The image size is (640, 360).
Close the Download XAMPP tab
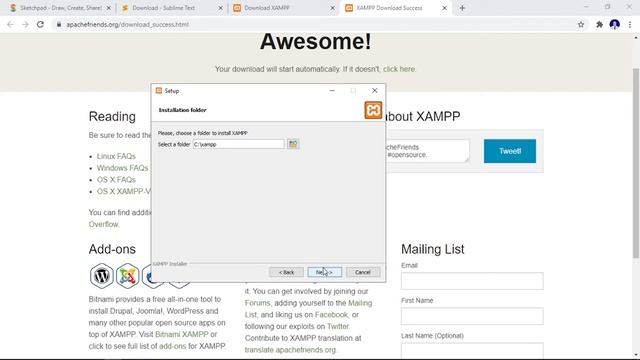(332, 8)
